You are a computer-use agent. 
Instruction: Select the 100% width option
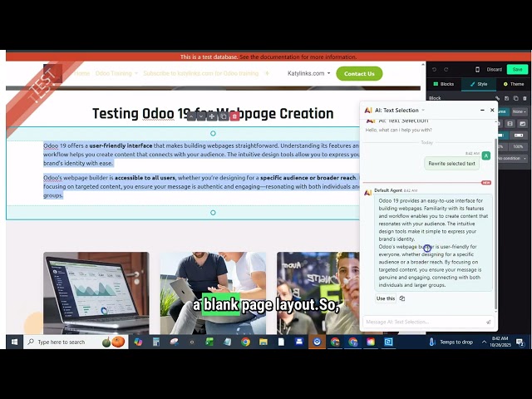[x=518, y=146]
